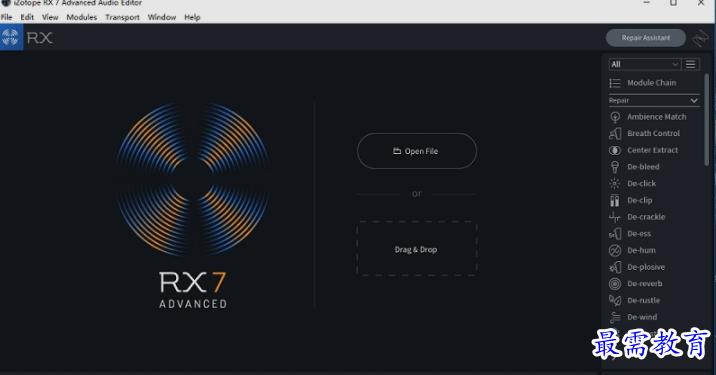Expand the All module filter dropdown
Image resolution: width=716 pixels, height=375 pixels.
[x=645, y=64]
